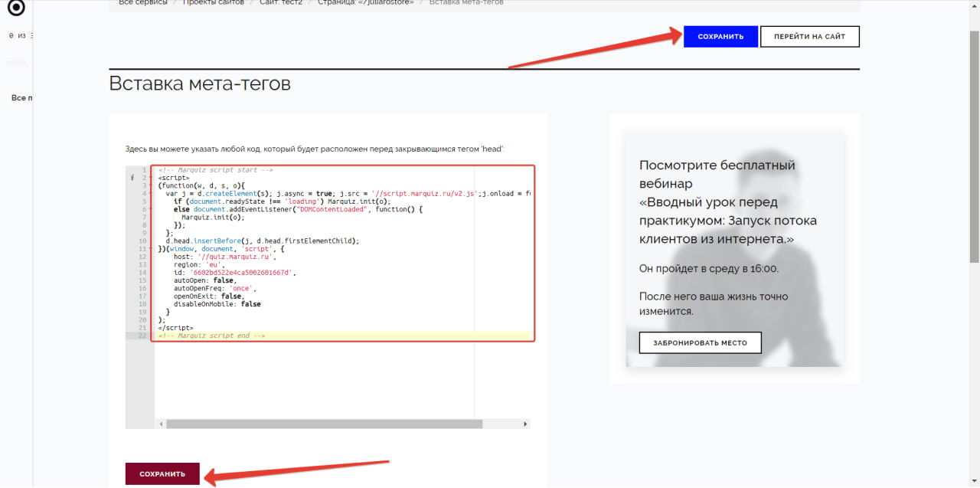Click the 'Вставка мета-тегов' page heading
This screenshot has height=488, width=980.
pyautogui.click(x=200, y=83)
